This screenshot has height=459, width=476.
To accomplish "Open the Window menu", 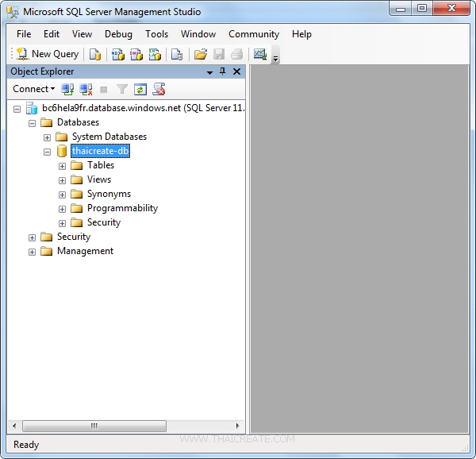I will [x=198, y=34].
